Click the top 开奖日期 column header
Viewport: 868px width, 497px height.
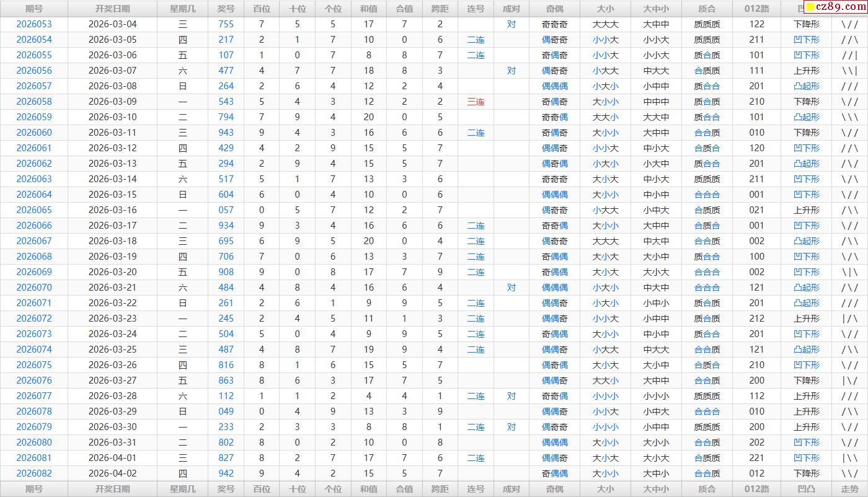(x=113, y=9)
